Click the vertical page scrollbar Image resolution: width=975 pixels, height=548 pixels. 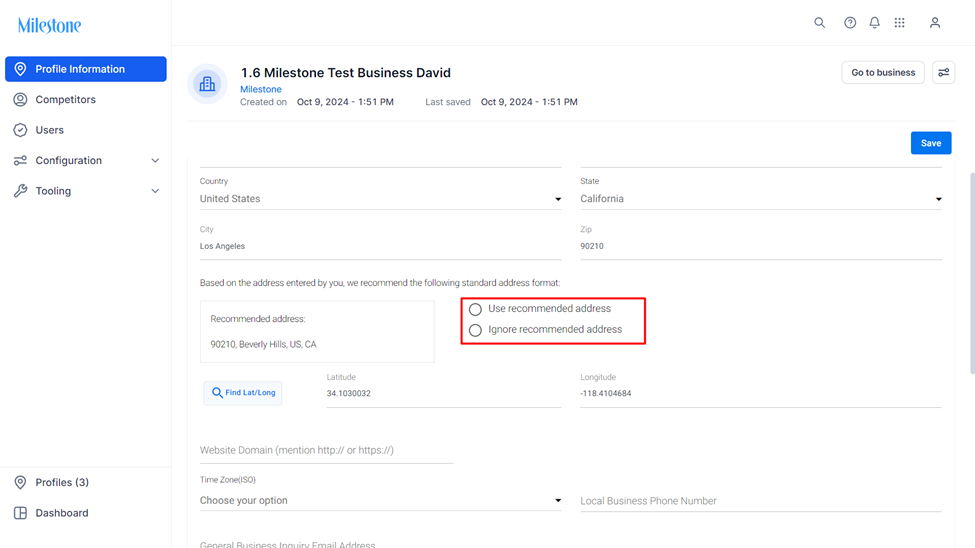click(x=972, y=272)
